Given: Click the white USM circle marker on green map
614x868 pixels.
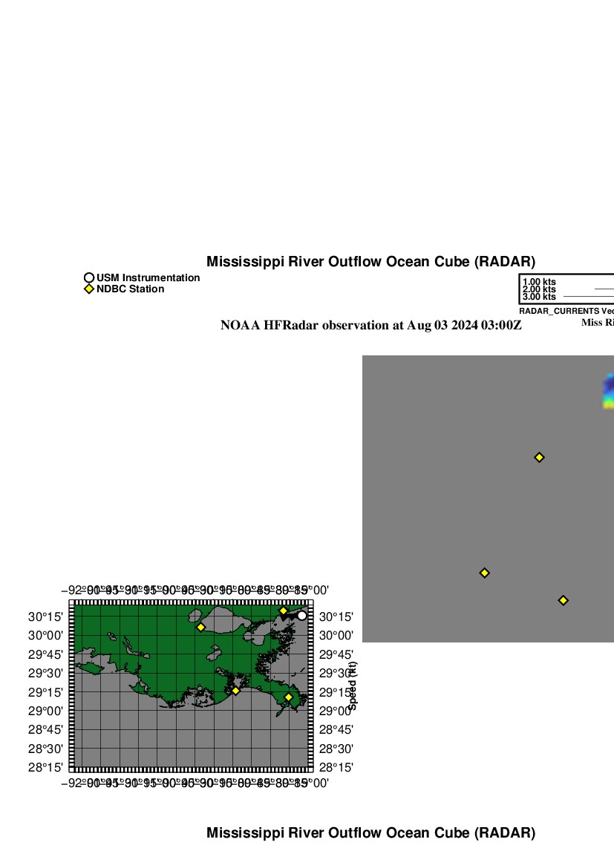Looking at the screenshot, I should click(x=301, y=616).
